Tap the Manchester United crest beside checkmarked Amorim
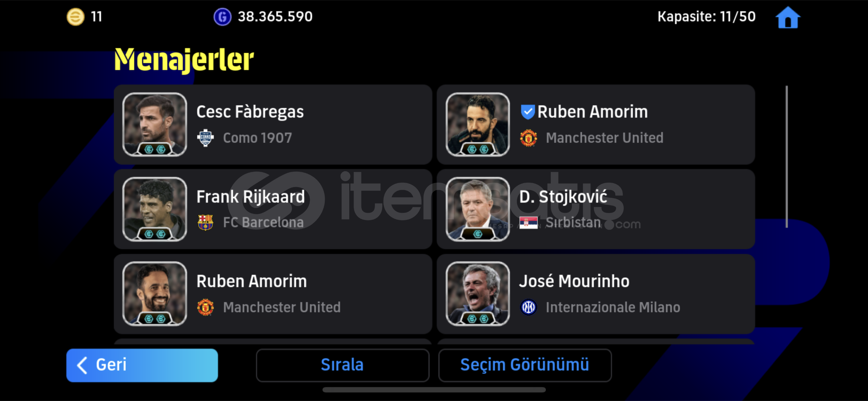Screen dimensions: 868x401 (x=528, y=138)
